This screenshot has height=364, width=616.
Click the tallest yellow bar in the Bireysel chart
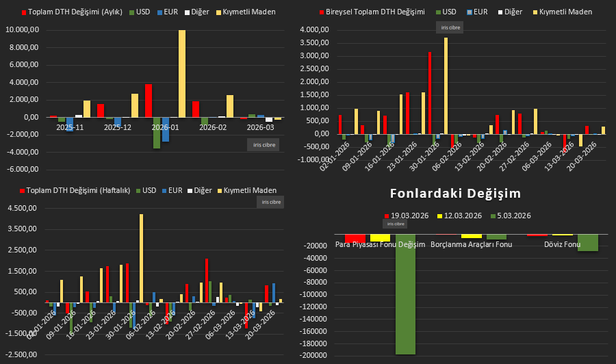click(x=446, y=86)
